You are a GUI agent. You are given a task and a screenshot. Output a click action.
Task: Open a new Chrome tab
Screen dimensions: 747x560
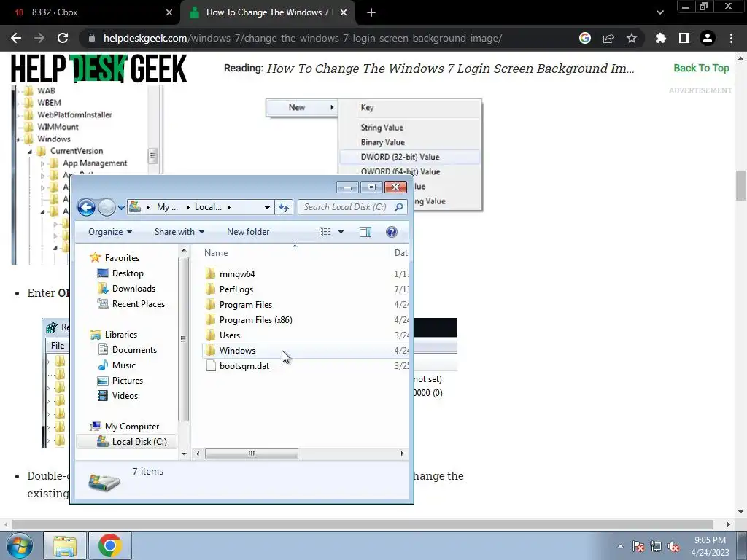371,12
